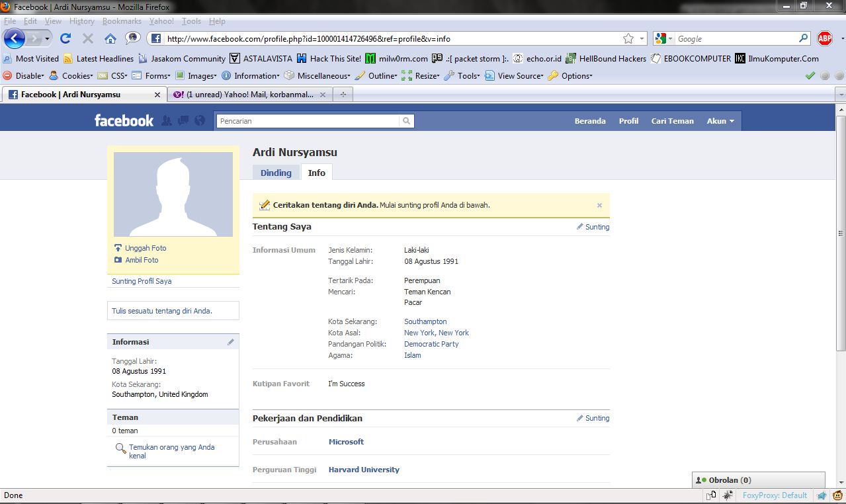Reload the page with refresh icon
Viewport: 846px width, 504px height.
(x=65, y=38)
